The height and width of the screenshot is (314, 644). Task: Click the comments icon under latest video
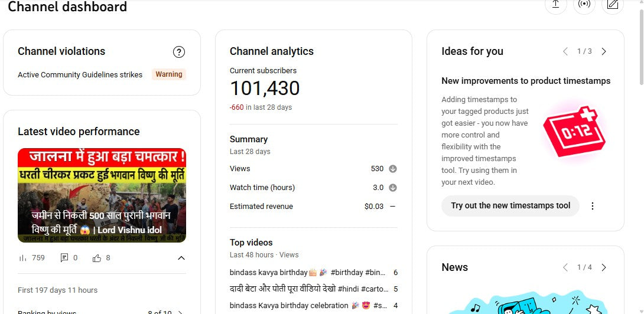tap(64, 258)
